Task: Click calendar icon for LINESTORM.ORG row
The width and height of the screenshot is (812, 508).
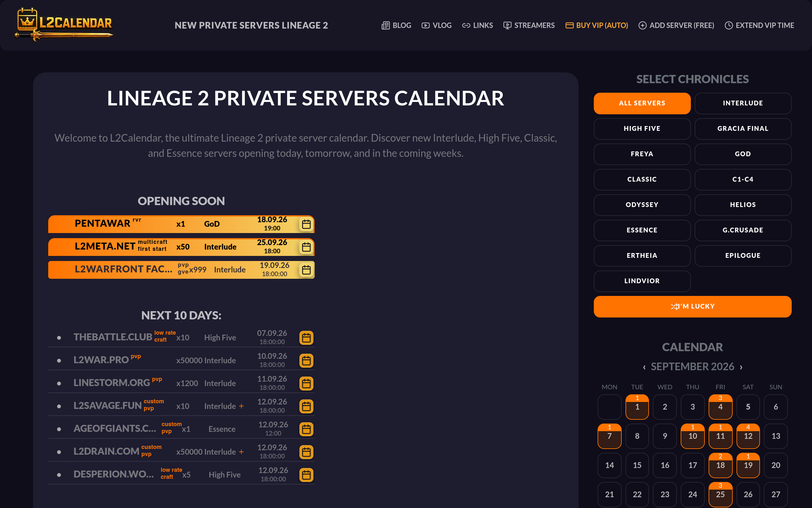Action: (x=306, y=383)
